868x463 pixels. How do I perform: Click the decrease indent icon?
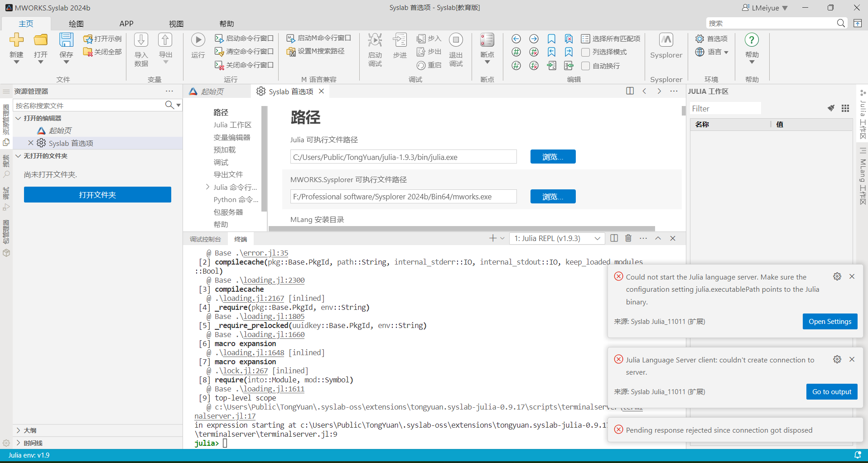(569, 66)
